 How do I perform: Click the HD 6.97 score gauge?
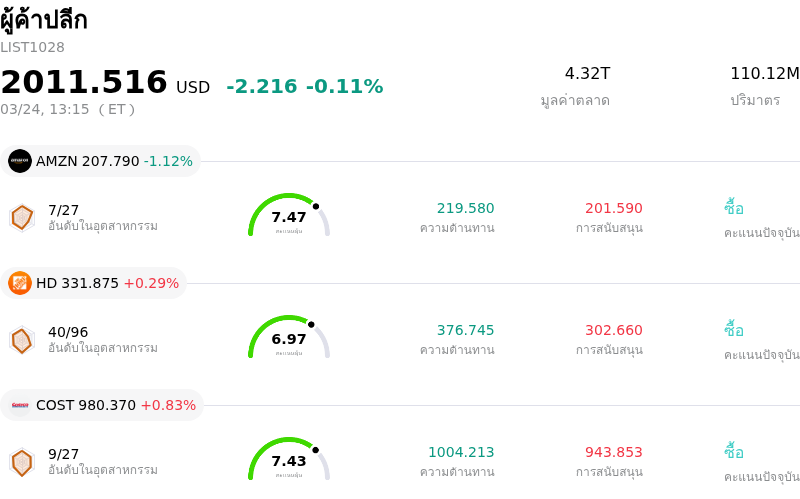tap(289, 338)
